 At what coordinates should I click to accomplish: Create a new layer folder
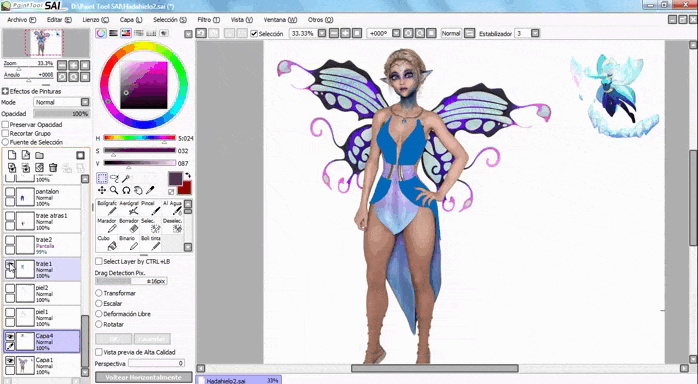[40, 155]
